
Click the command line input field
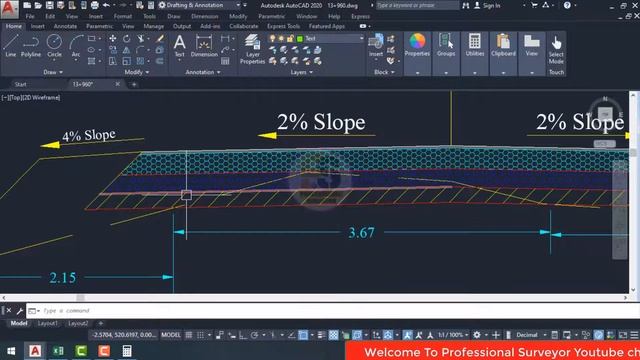pos(333,311)
